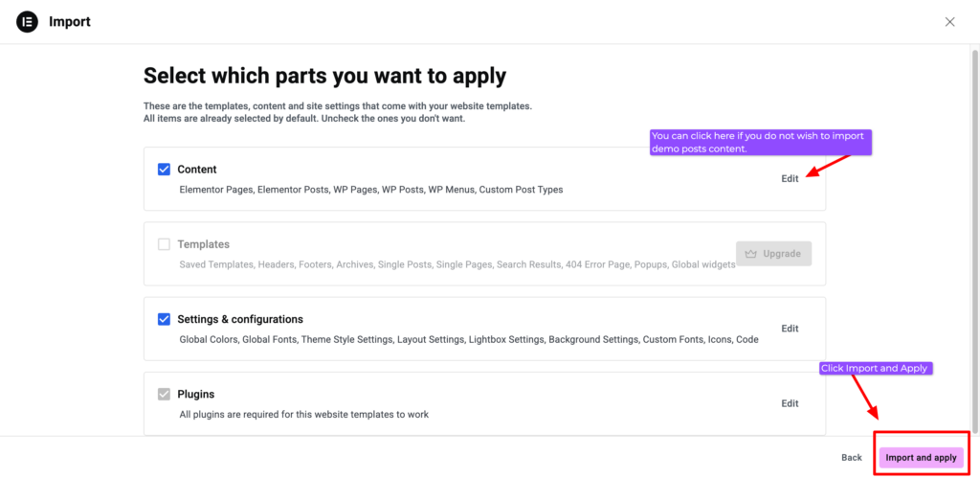Click the purple 'Click Import and Apply' note
Image resolution: width=980 pixels, height=479 pixels.
[x=875, y=369]
